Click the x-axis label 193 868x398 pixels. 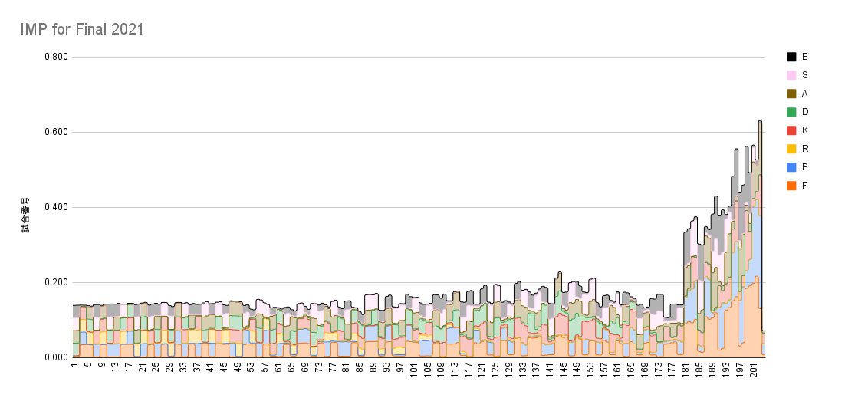[x=726, y=370]
